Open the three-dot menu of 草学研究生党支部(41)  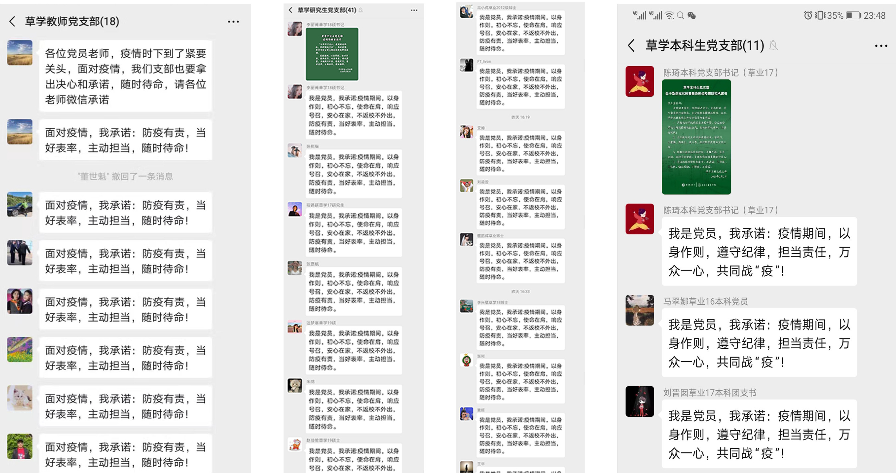pos(414,10)
